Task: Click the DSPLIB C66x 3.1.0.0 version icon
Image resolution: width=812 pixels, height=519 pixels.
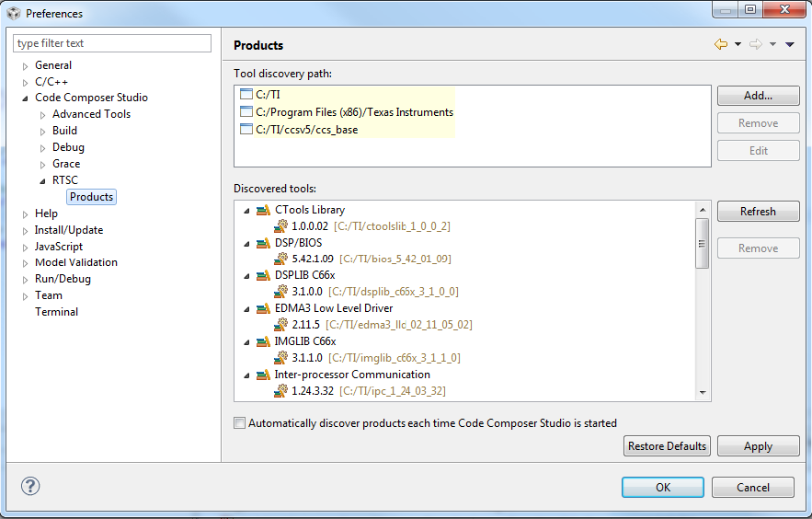Action: point(281,292)
